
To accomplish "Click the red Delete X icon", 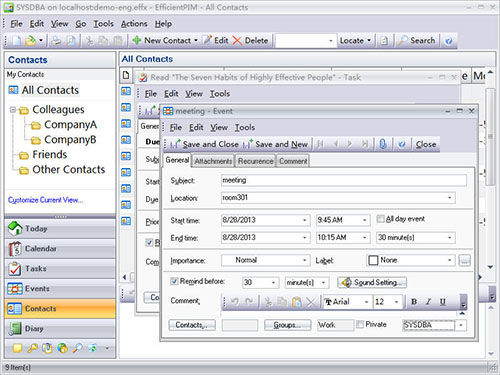I will tap(237, 41).
